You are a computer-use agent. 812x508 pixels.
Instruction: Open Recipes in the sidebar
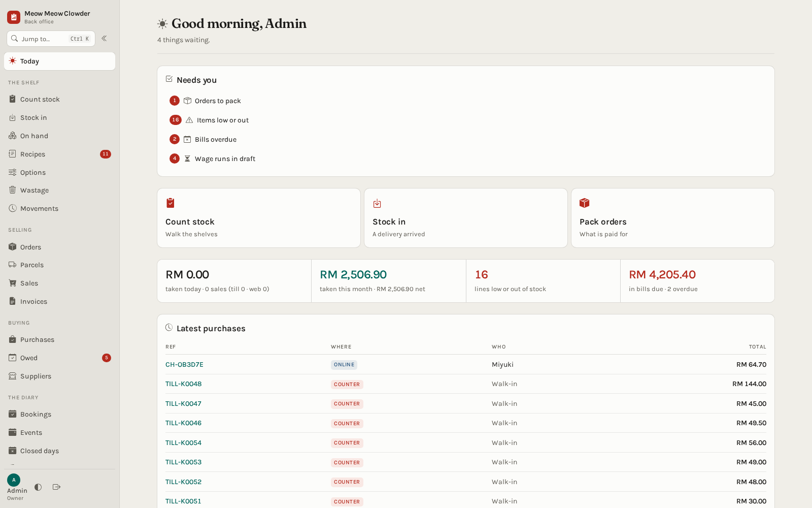click(x=59, y=154)
